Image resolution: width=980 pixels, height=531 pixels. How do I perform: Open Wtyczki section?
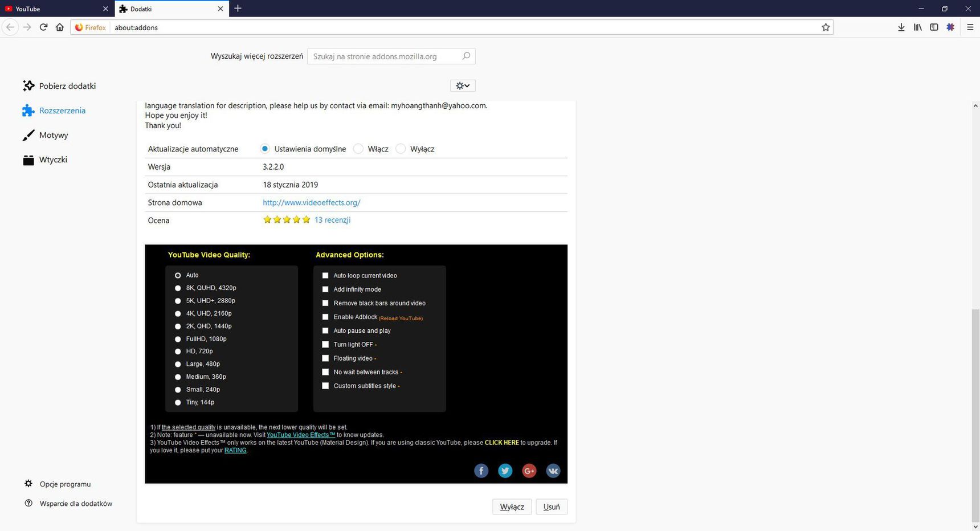45,160
